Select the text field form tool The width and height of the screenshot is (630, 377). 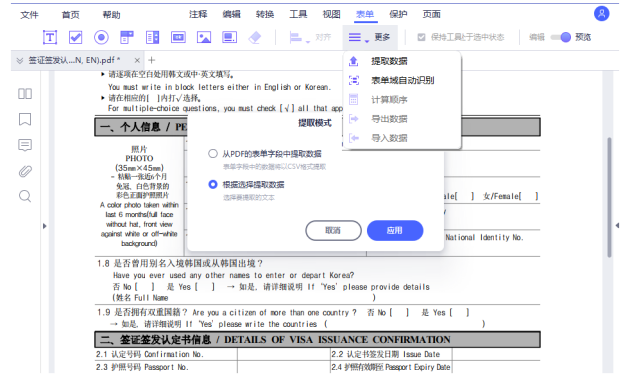(x=50, y=37)
